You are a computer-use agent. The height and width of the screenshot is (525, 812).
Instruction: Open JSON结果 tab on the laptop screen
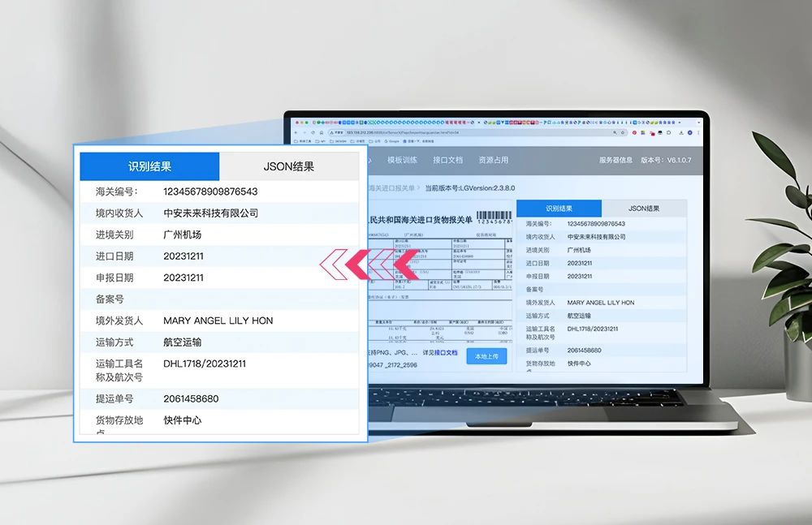tap(644, 209)
